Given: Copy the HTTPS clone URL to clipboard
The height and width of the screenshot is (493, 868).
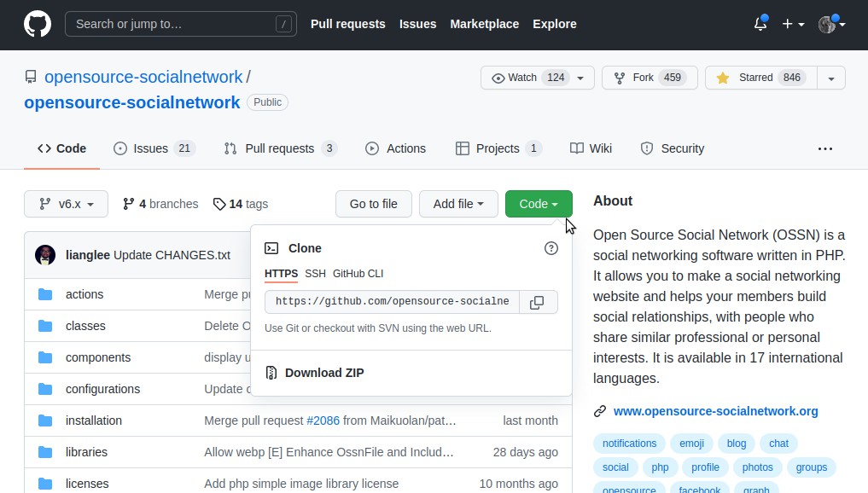Looking at the screenshot, I should [x=537, y=302].
